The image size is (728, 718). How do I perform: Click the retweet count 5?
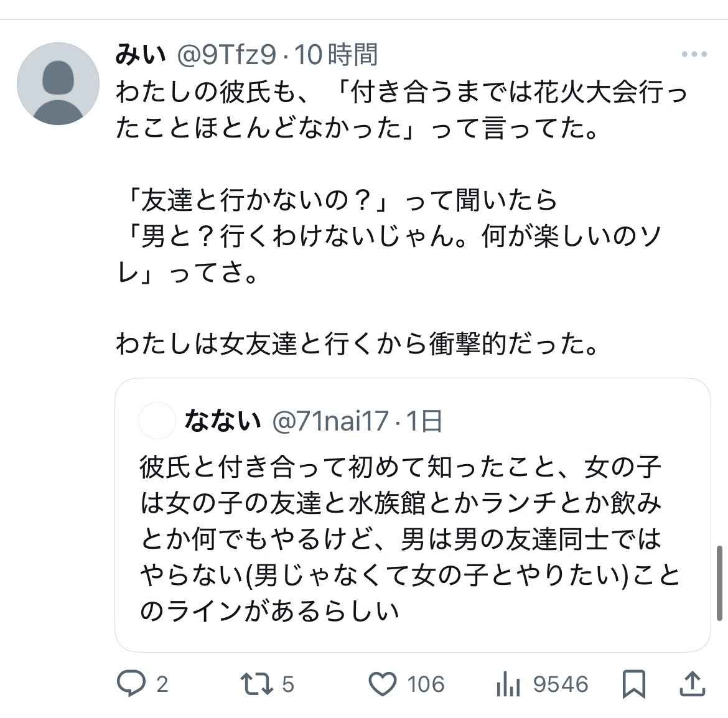tap(287, 684)
